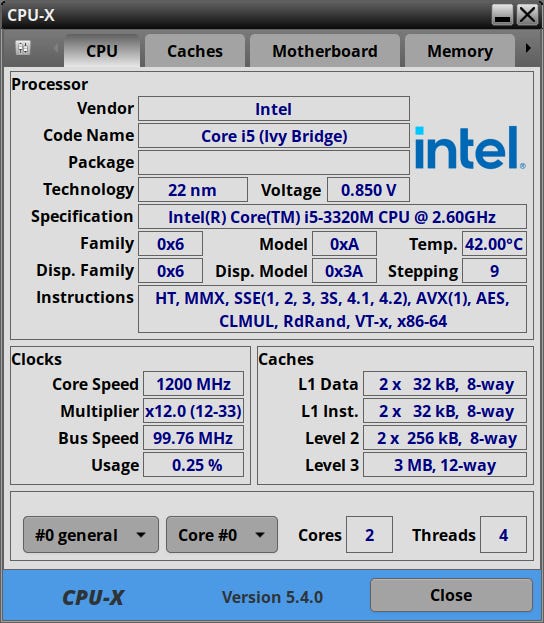Image resolution: width=544 pixels, height=623 pixels.
Task: Open the #0 general dropdown
Action: 91,535
